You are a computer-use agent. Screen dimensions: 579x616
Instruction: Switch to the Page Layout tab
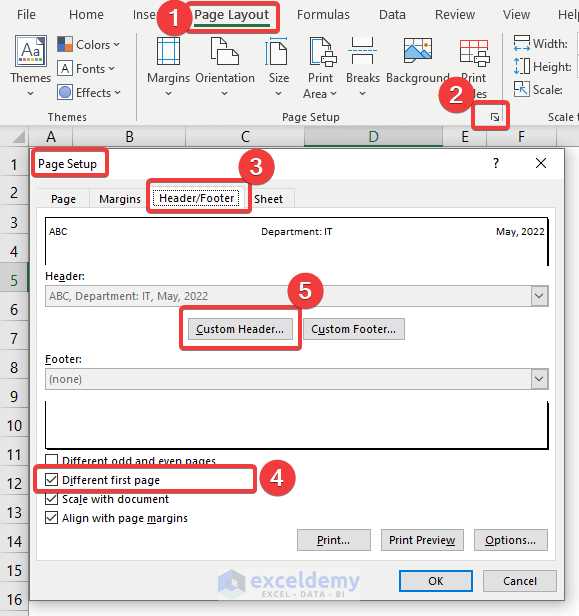[232, 15]
